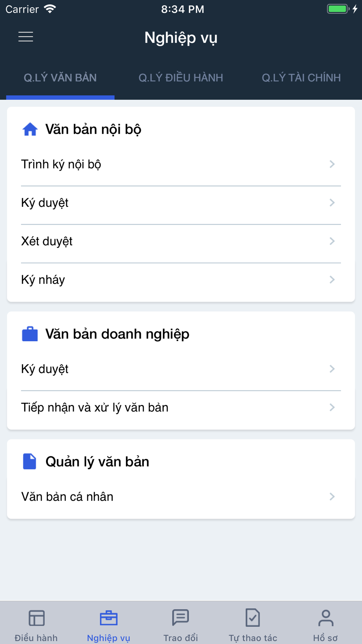Open Ký duyệt under Văn bản doanh nghiệp
362x644 pixels.
181,369
